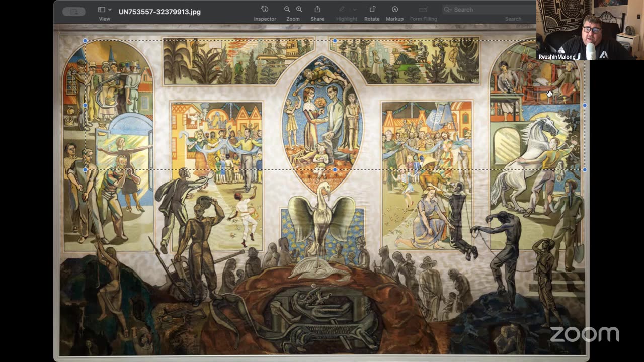Open the search magnifier options menu
This screenshot has width=644, height=362.
pos(447,9)
